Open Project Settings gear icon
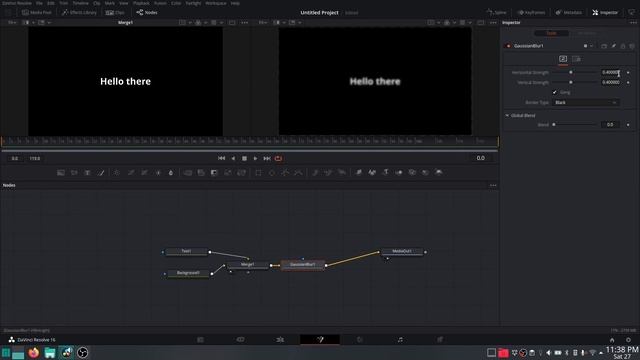 [x=628, y=340]
